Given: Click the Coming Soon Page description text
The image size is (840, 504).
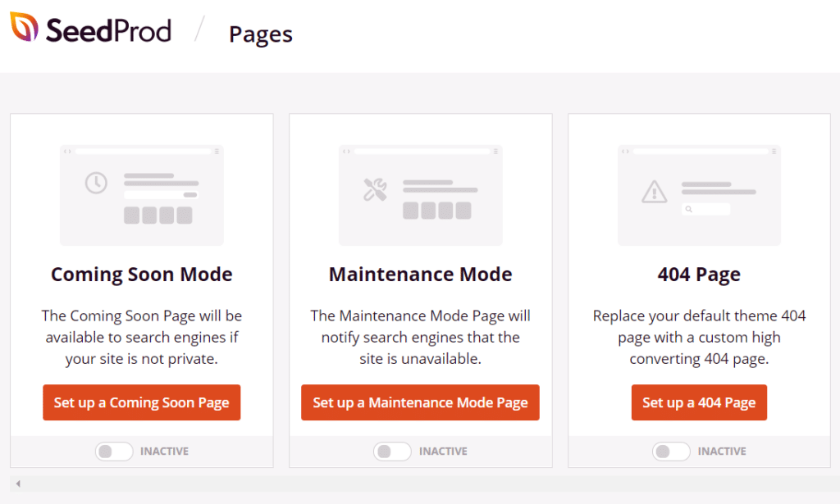Looking at the screenshot, I should click(x=141, y=337).
